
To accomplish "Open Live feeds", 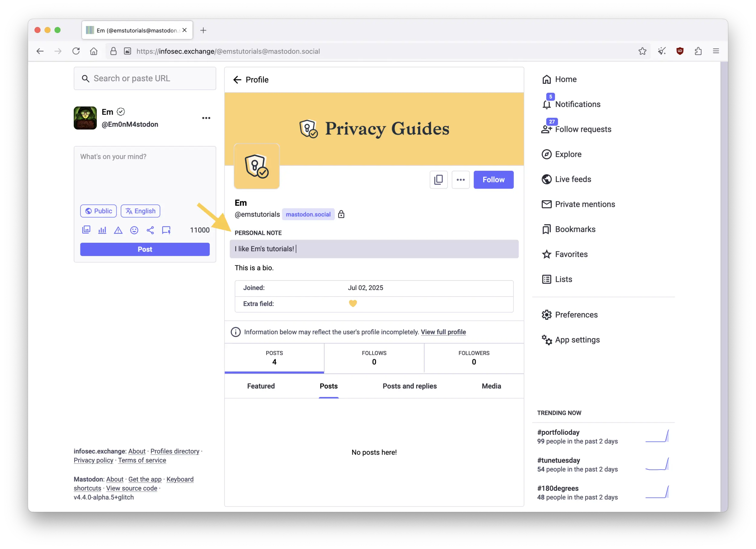I will (573, 179).
